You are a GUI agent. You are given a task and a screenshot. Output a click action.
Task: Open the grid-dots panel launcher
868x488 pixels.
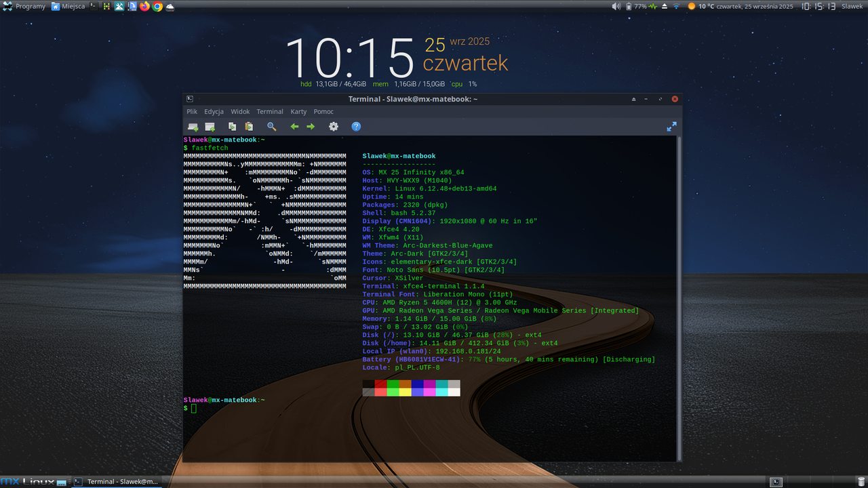106,6
